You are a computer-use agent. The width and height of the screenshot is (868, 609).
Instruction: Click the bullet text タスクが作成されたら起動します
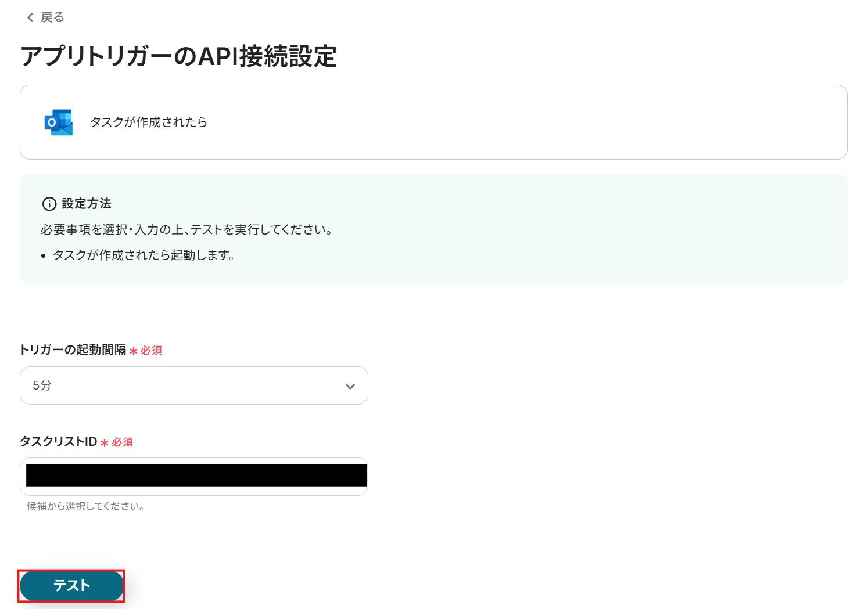click(144, 255)
